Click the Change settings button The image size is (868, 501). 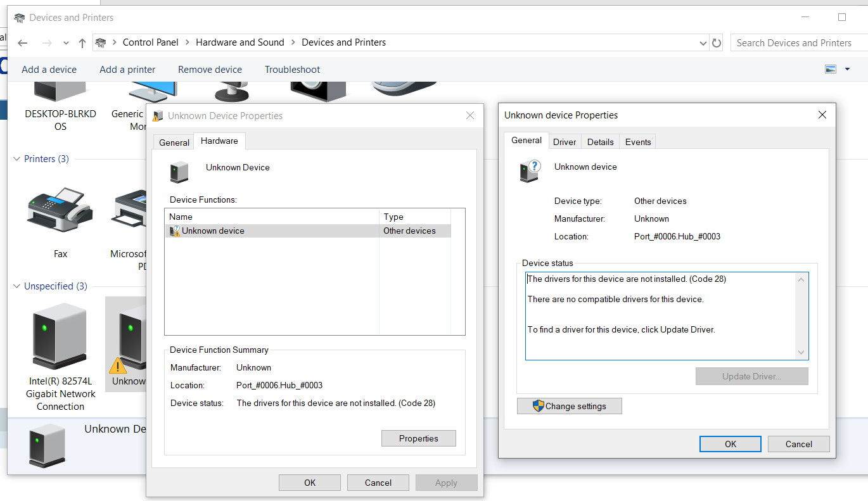(569, 406)
